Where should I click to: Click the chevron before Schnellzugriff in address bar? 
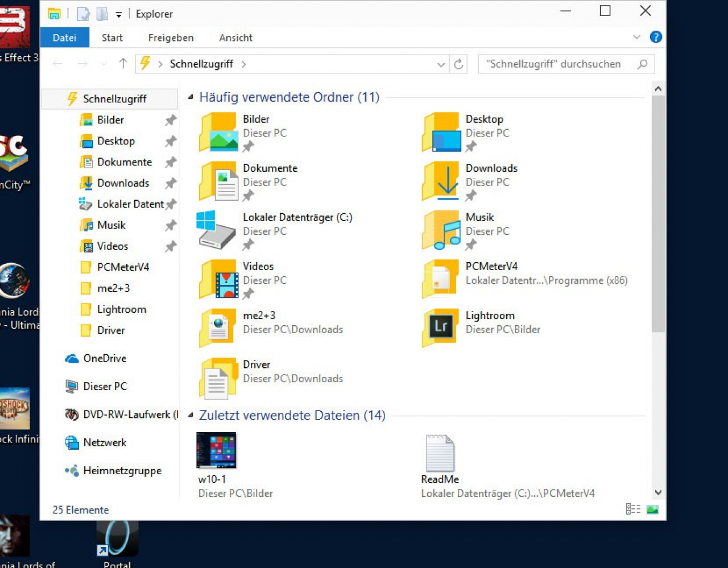pos(160,64)
